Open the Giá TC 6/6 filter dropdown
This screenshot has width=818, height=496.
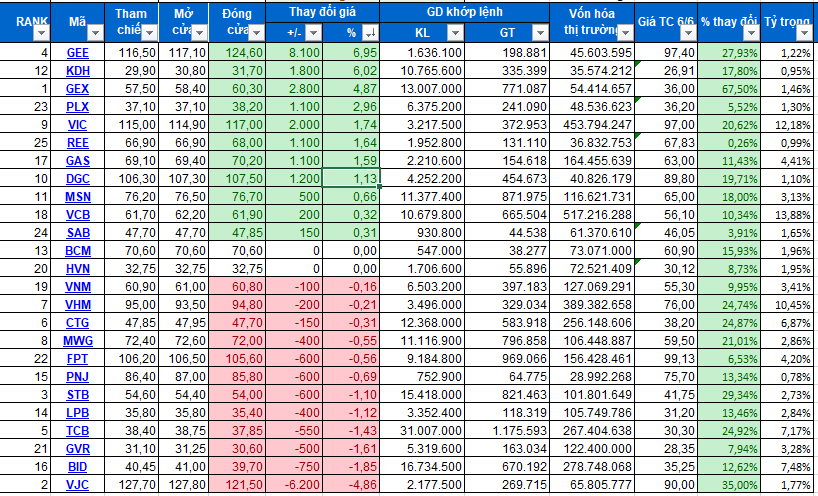pyautogui.click(x=689, y=33)
